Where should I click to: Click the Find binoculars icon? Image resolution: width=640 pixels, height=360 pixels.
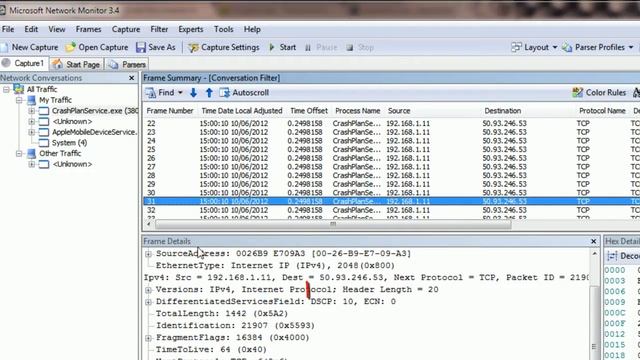pos(151,93)
